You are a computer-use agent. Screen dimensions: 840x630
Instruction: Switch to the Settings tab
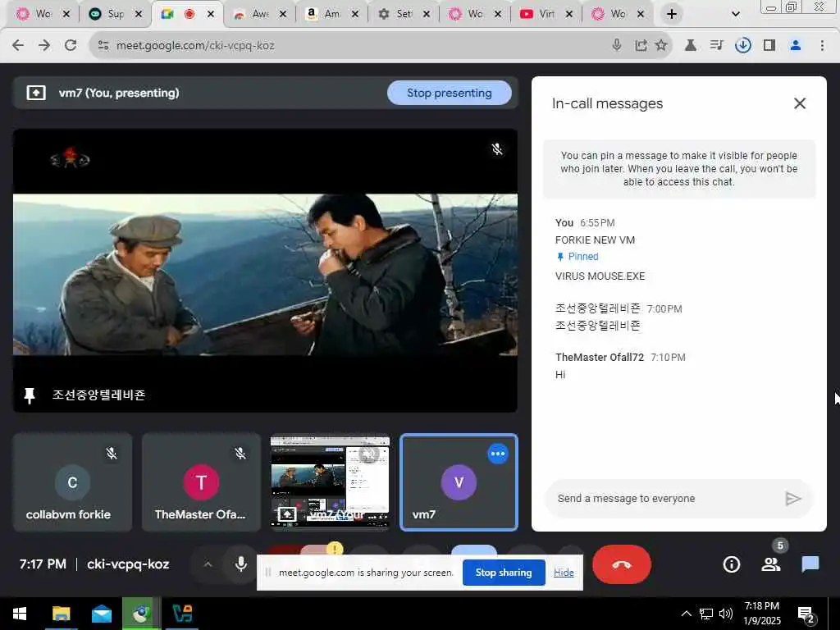pos(396,15)
